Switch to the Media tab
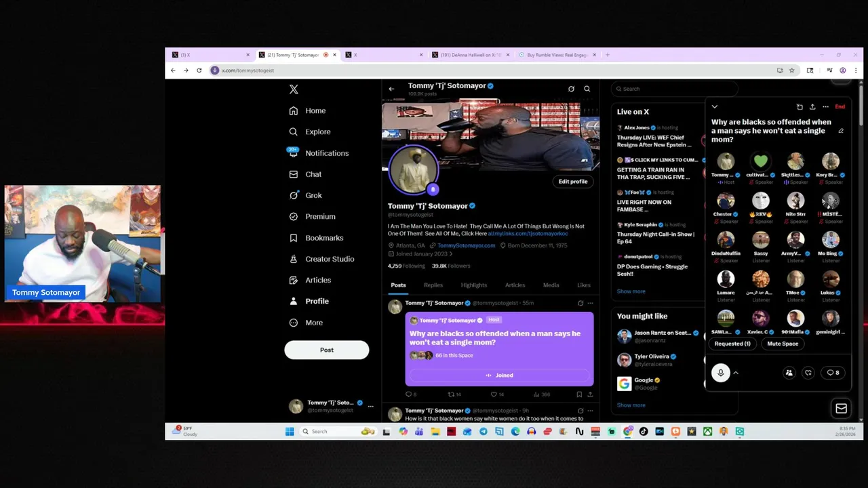Screen dimensions: 868x488 pos(551,285)
